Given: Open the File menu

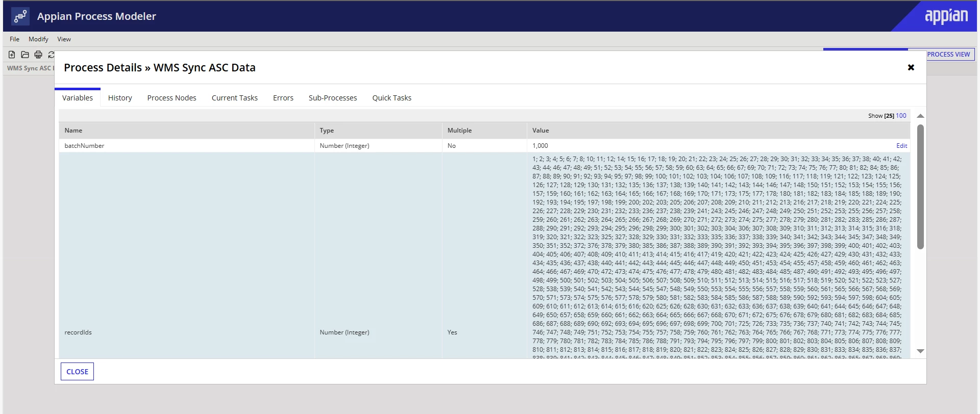Looking at the screenshot, I should click(x=14, y=39).
